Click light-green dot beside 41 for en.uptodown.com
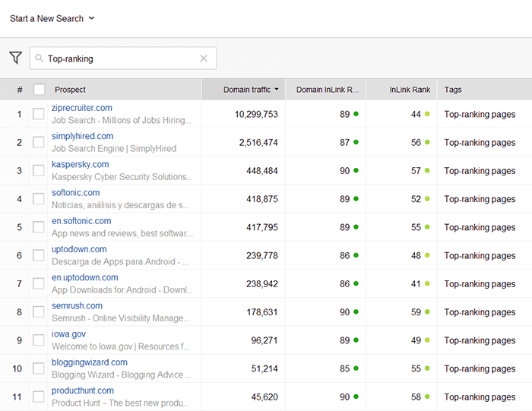Screen dimensions: 532x411 [x=427, y=283]
